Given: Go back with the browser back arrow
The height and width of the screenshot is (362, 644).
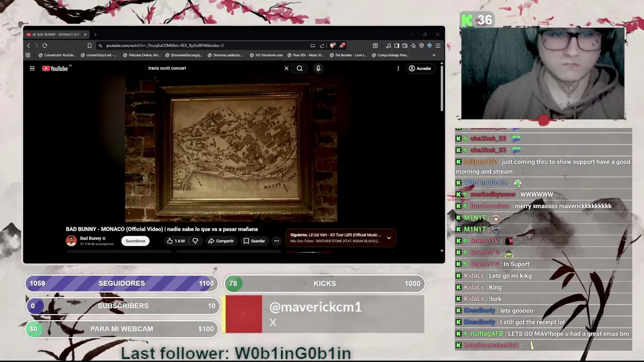Looking at the screenshot, I should click(x=28, y=46).
